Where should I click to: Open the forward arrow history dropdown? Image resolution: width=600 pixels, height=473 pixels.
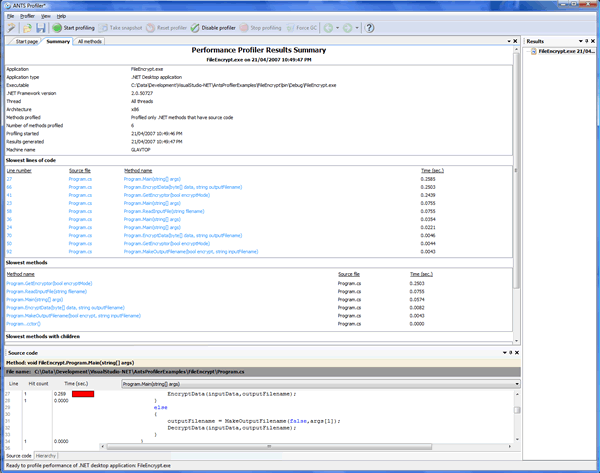point(357,28)
